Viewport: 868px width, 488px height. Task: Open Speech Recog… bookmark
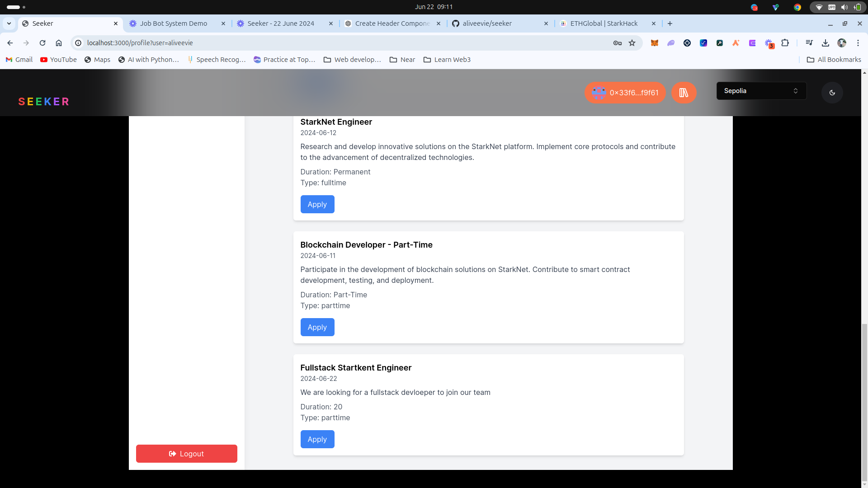tap(217, 60)
